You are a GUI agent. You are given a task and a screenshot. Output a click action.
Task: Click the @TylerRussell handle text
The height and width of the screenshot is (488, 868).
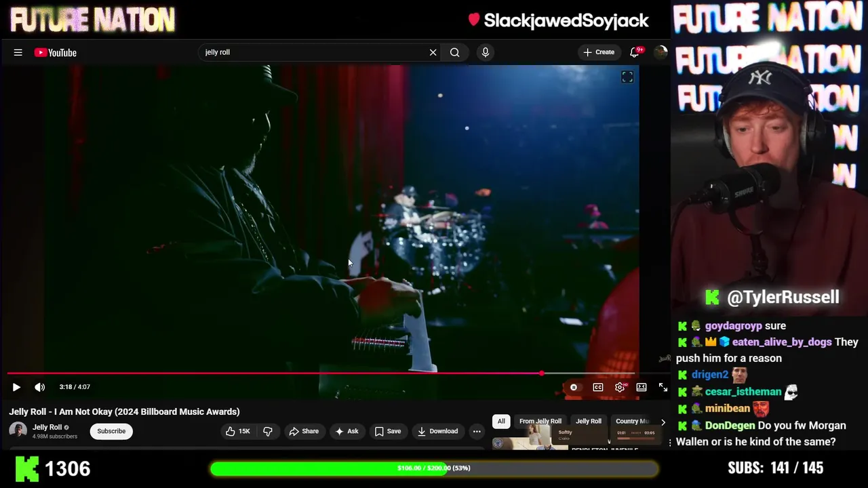783,297
